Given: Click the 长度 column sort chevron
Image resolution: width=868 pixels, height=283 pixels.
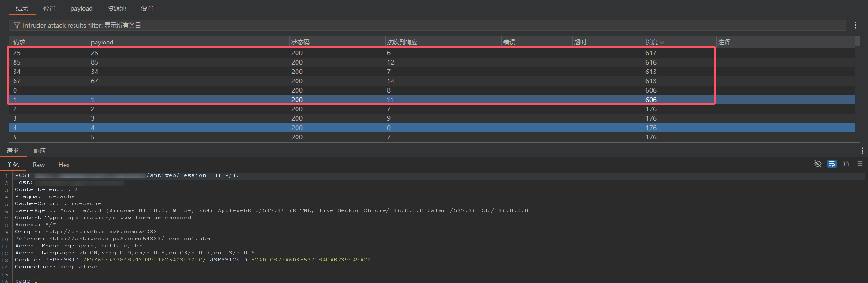Looking at the screenshot, I should pos(662,43).
